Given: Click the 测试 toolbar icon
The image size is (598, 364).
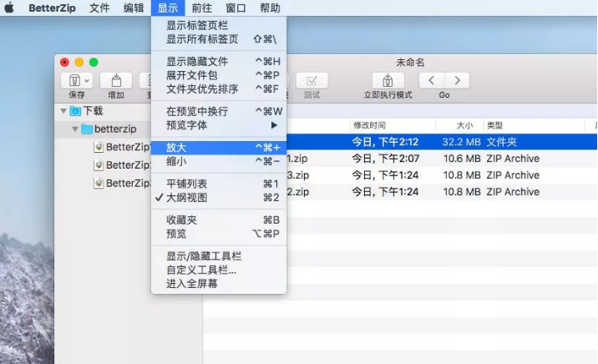Looking at the screenshot, I should point(312,80).
